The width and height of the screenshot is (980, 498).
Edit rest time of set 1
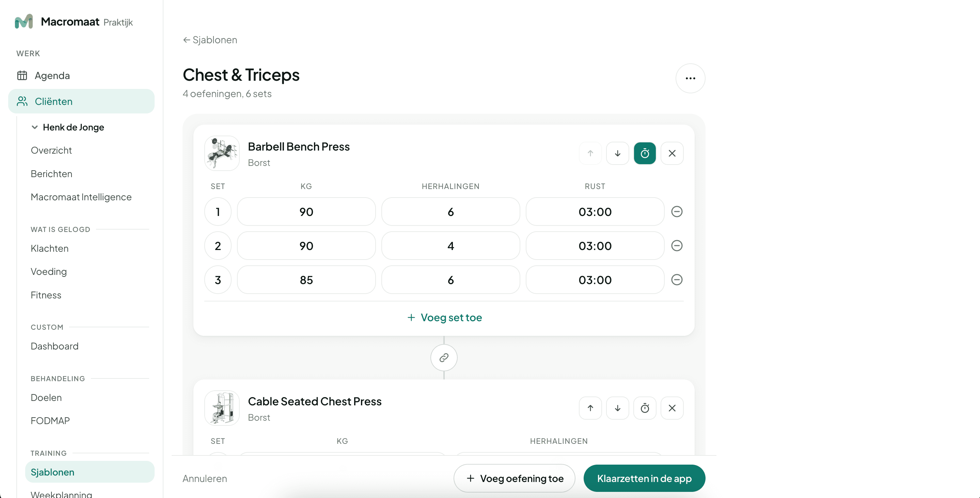pyautogui.click(x=595, y=212)
